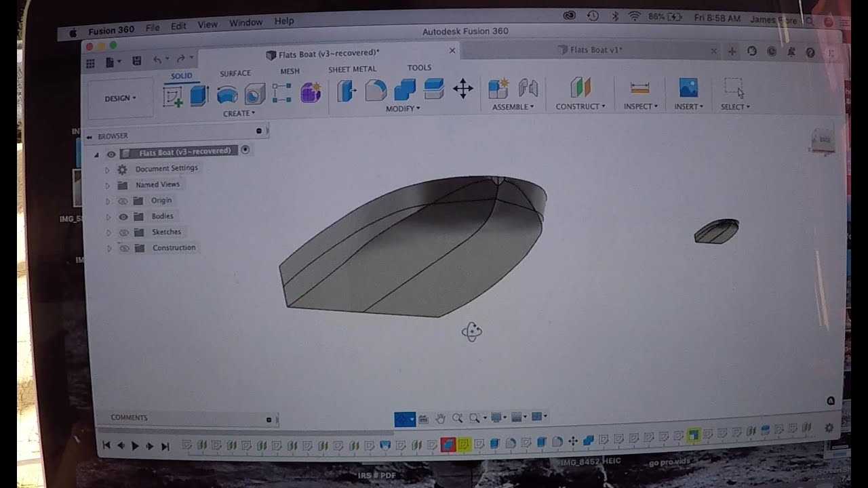This screenshot has height=488, width=868.
Task: Open the File menu in menu bar
Action: pyautogui.click(x=153, y=28)
